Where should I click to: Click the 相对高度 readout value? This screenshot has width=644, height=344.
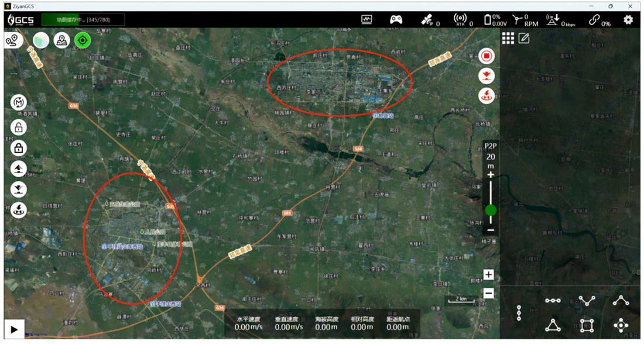click(x=362, y=327)
